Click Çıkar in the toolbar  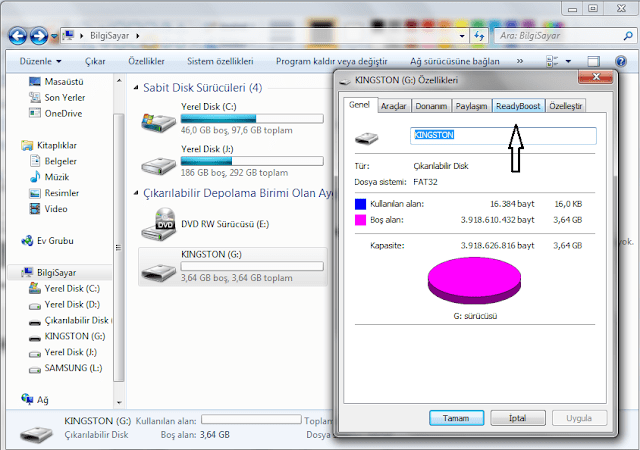(x=95, y=61)
